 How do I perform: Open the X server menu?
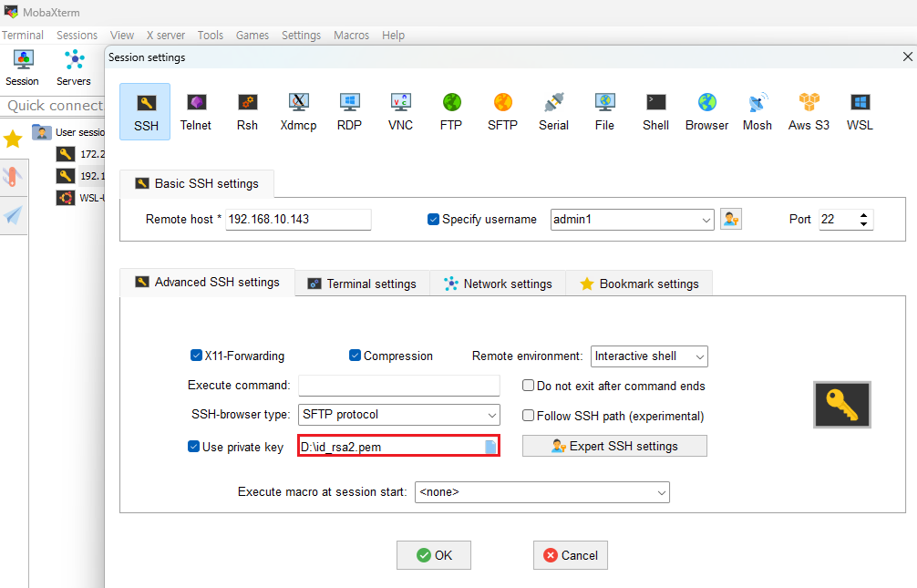coord(166,36)
